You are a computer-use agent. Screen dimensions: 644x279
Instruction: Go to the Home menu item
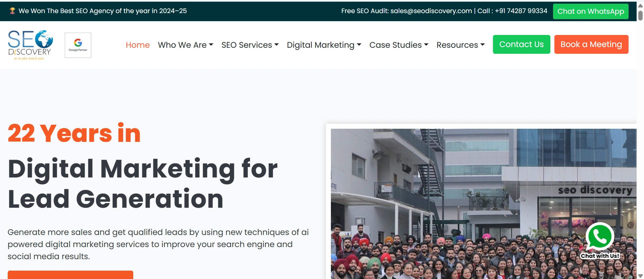pyautogui.click(x=138, y=45)
